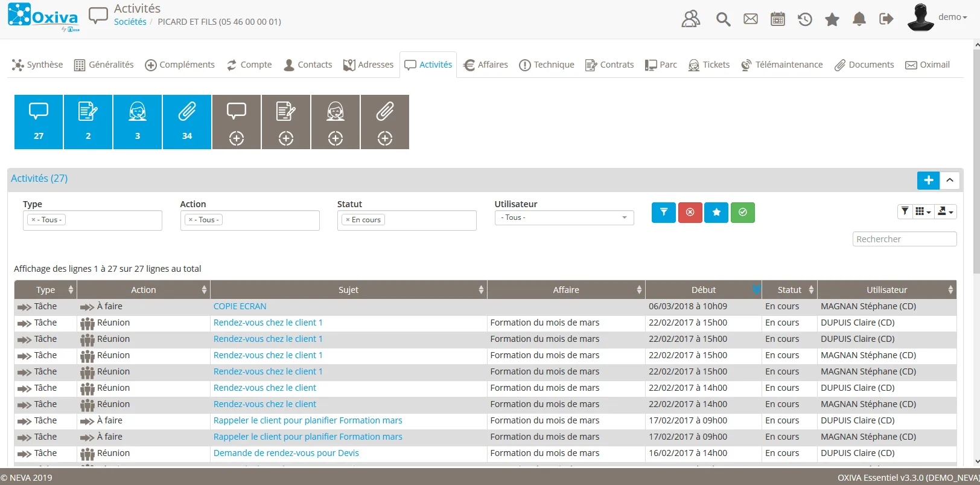Apply filter with blue funnel button
The height and width of the screenshot is (485, 980).
pyautogui.click(x=664, y=212)
